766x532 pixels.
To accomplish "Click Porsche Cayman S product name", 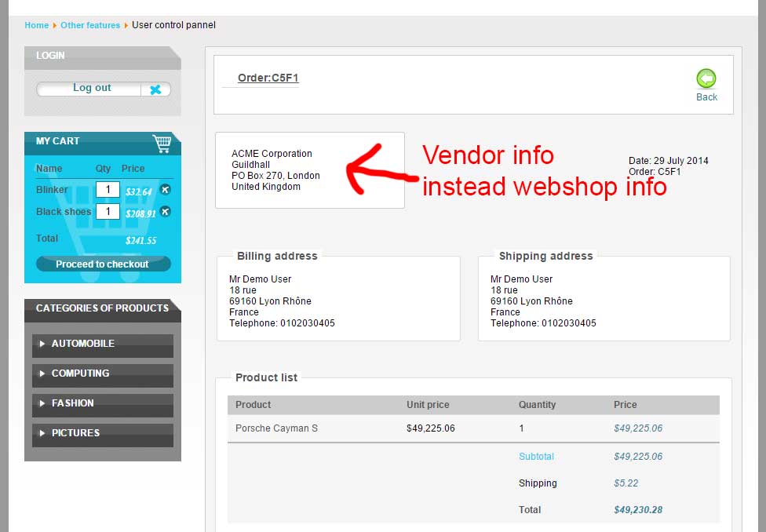I will 276,428.
